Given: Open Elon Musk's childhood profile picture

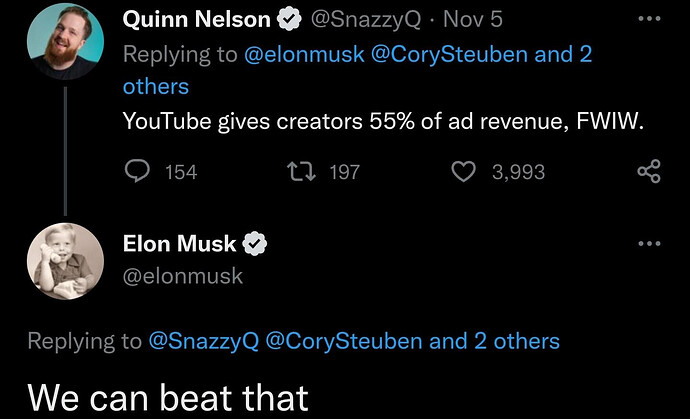Looking at the screenshot, I should click(65, 261).
